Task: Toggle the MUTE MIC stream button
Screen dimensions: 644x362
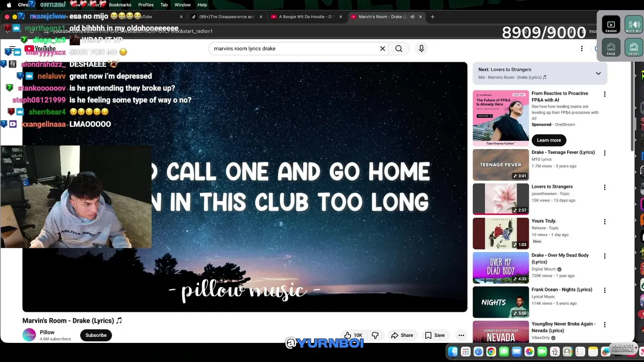Action: [633, 25]
